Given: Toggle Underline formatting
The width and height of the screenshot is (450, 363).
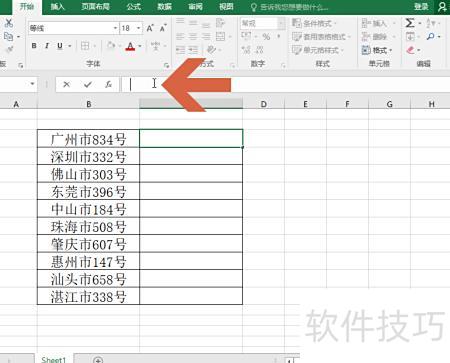Looking at the screenshot, I should [x=60, y=46].
